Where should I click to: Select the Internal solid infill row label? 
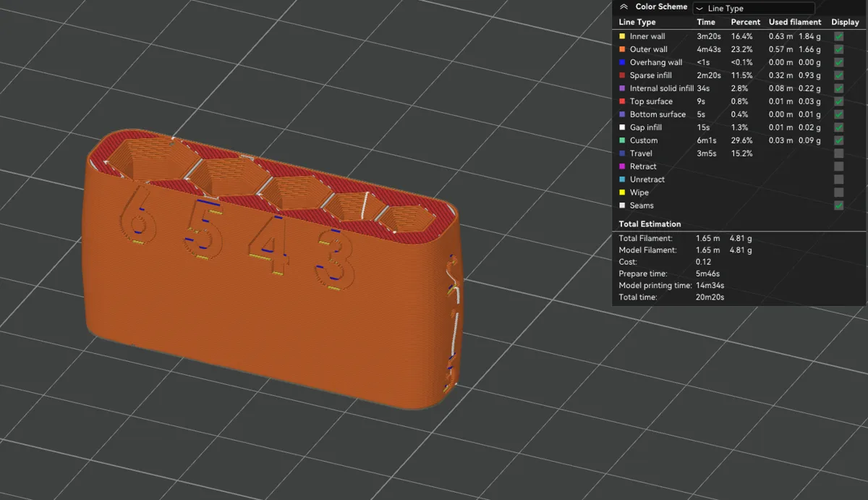[662, 88]
